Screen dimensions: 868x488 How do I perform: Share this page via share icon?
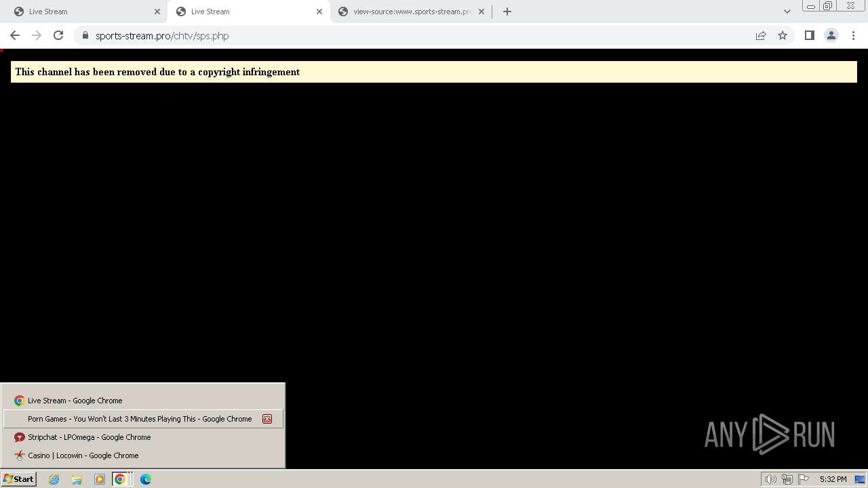(x=761, y=36)
